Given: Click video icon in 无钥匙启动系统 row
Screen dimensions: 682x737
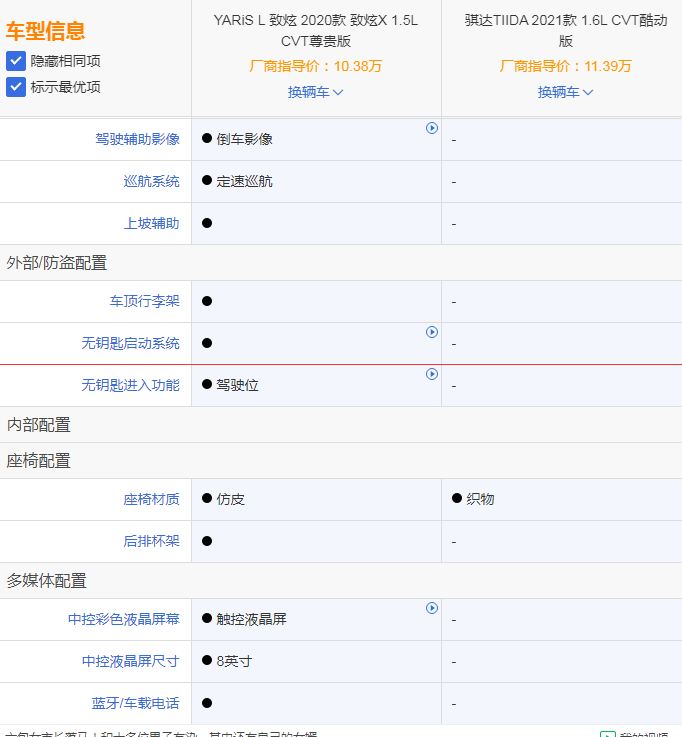Looking at the screenshot, I should click(432, 332).
